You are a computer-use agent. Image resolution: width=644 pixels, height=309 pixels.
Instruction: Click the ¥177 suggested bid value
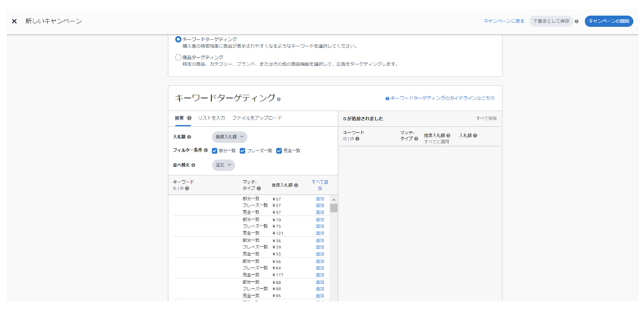[278, 275]
